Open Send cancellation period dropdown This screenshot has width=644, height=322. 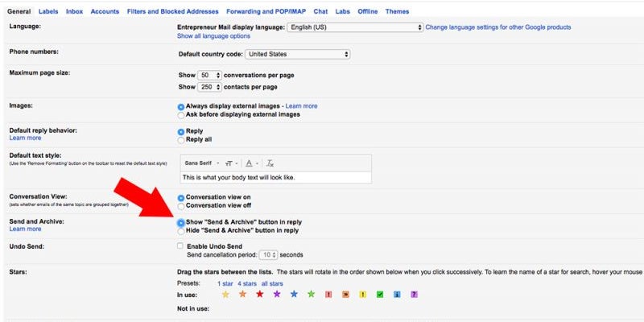pyautogui.click(x=269, y=255)
